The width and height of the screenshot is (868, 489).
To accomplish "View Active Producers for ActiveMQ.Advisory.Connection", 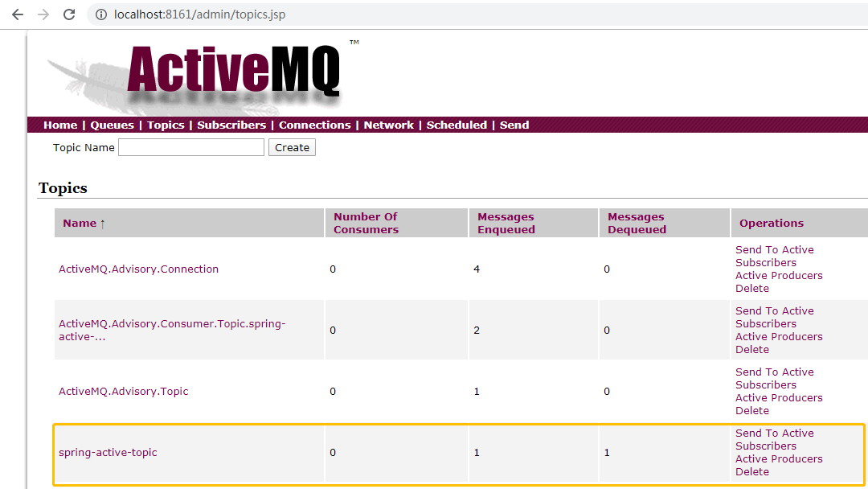I will point(779,275).
